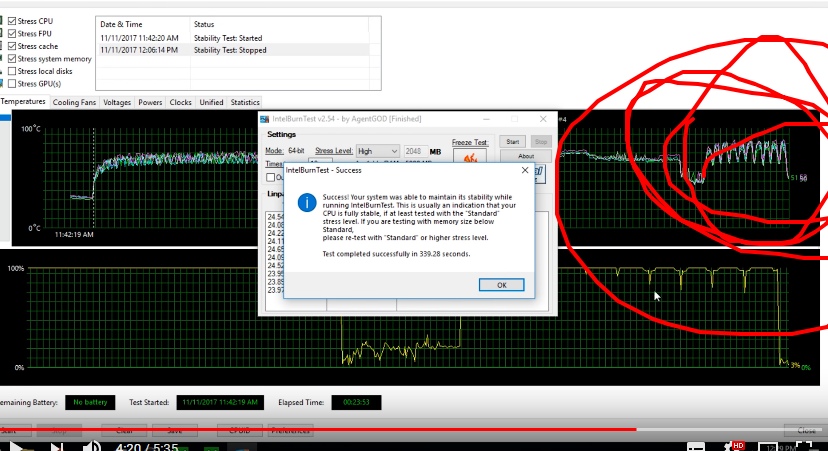
Task: Click the About button in IntelBurnTest
Action: (x=526, y=156)
